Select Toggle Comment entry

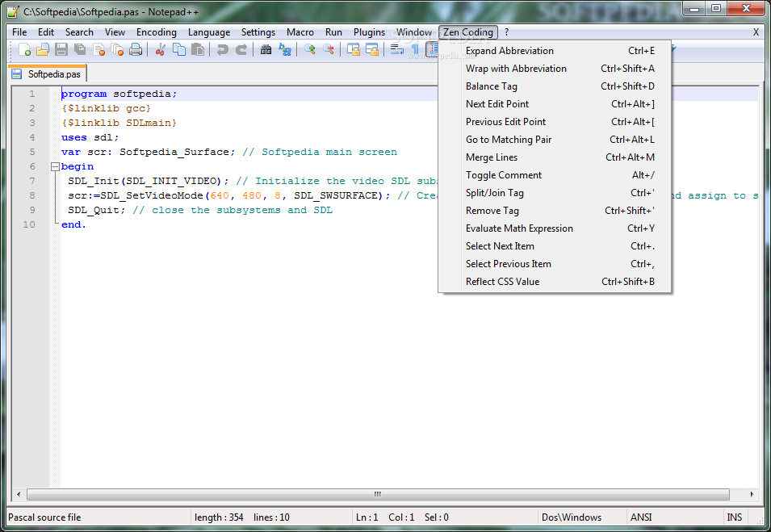555,174
